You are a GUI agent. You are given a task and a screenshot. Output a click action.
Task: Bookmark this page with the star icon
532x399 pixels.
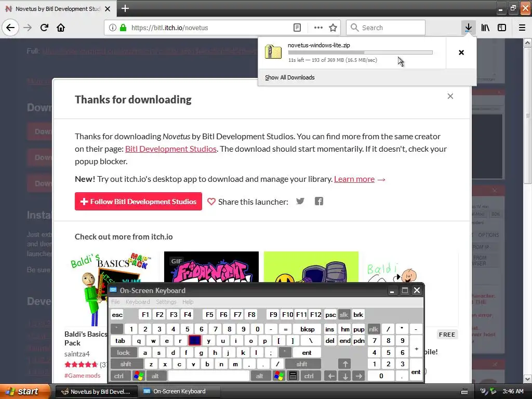pyautogui.click(x=333, y=28)
